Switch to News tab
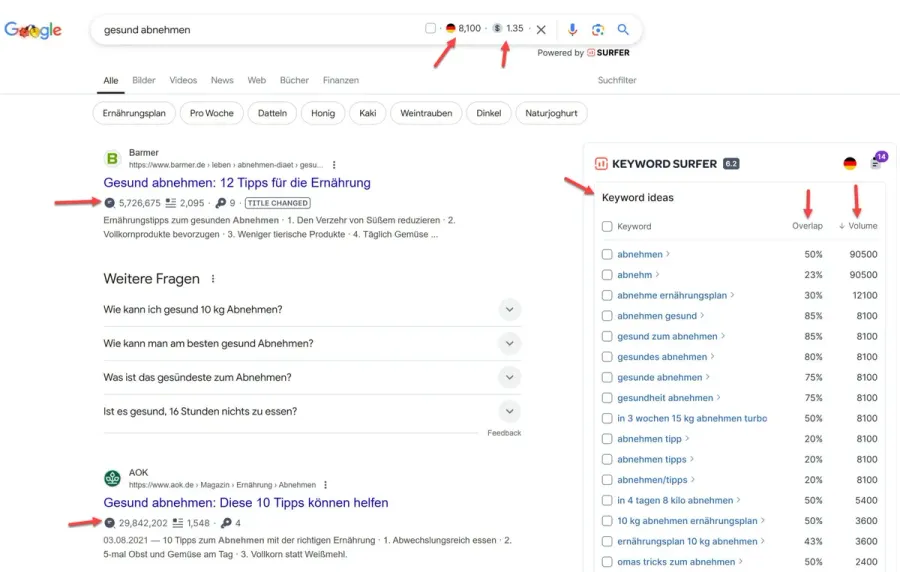The height and width of the screenshot is (572, 900). pos(222,80)
